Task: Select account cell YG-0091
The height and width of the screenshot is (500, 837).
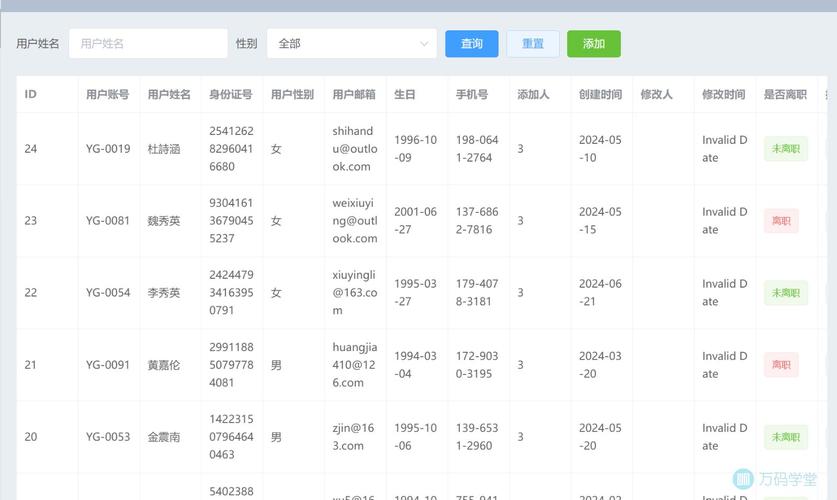Action: tap(108, 365)
